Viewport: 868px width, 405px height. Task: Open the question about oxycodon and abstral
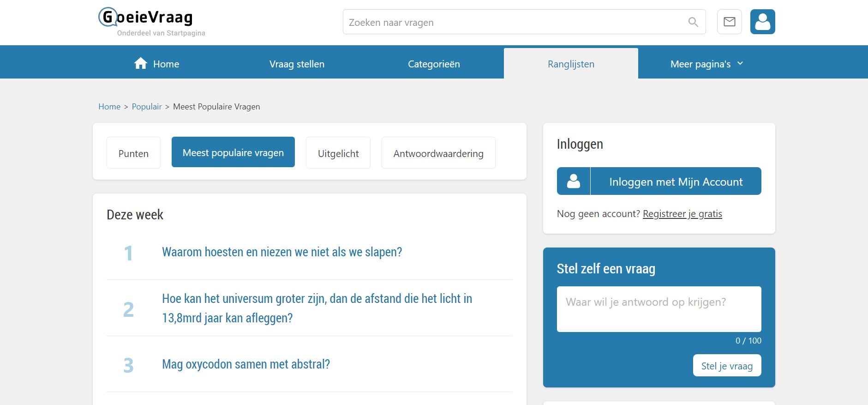[x=246, y=364]
